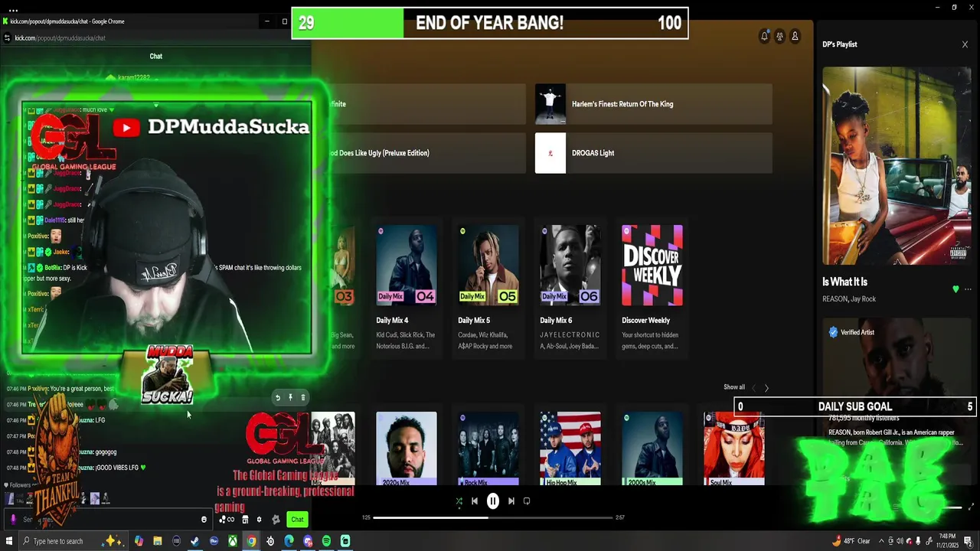Click the Type here to search box
Viewport: 980px width, 551px height.
(73, 541)
